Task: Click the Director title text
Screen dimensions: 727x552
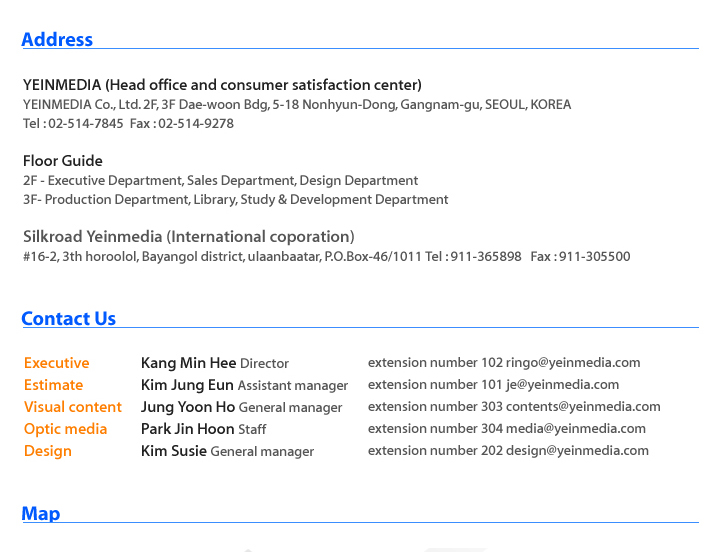Action: [x=264, y=364]
